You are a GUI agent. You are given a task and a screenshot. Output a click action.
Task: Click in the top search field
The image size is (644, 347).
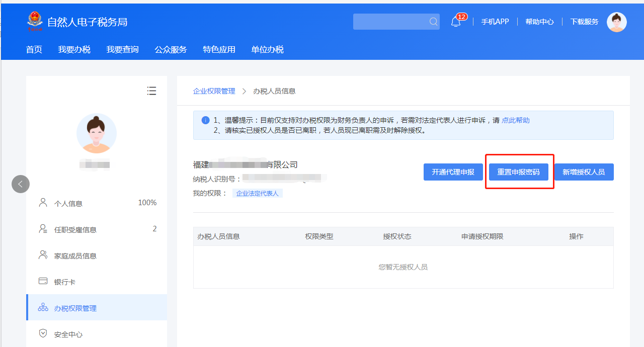click(390, 22)
